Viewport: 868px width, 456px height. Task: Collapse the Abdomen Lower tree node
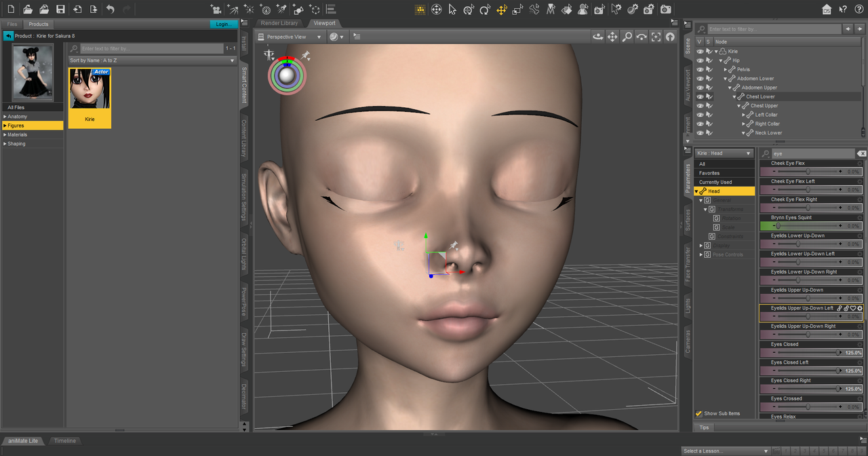click(726, 79)
